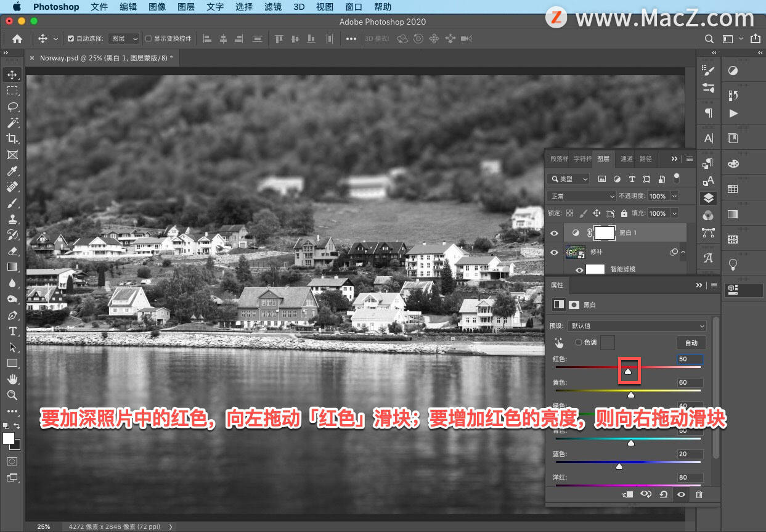Click the 黄色 slider handle

[631, 395]
